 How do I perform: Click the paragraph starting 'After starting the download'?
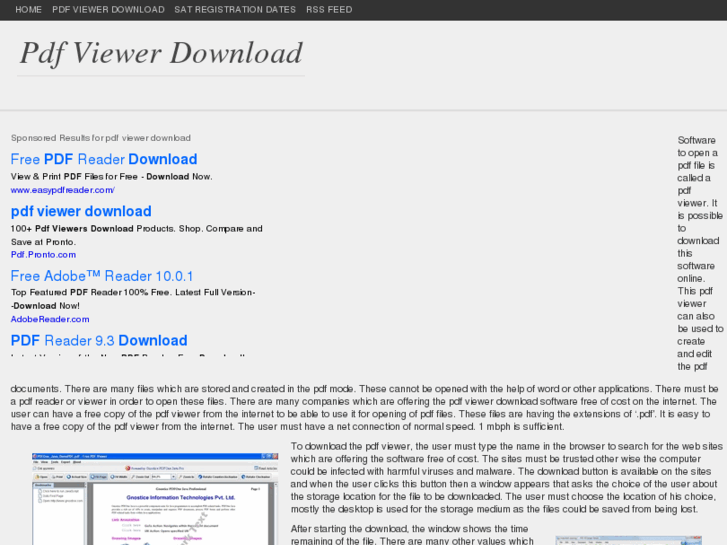point(412,534)
